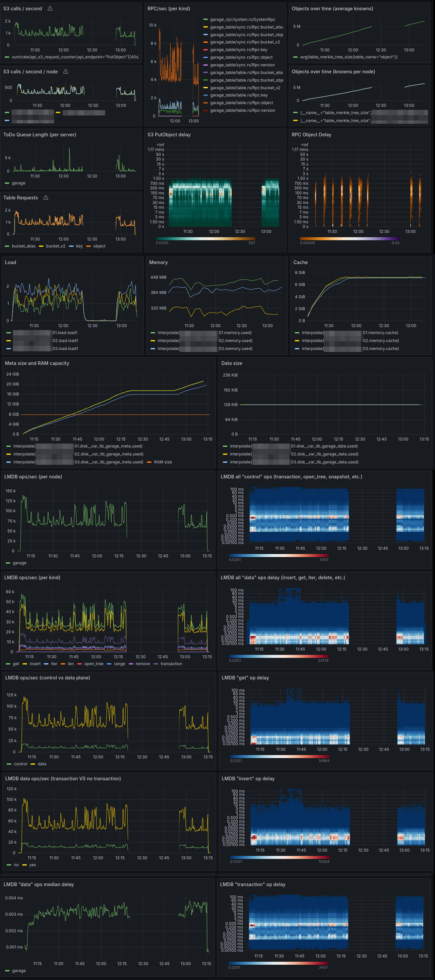Viewport: 435px width, 980px height.
Task: Open the 'ToDo Queue Length (per server)' panel menu
Action: (39, 135)
